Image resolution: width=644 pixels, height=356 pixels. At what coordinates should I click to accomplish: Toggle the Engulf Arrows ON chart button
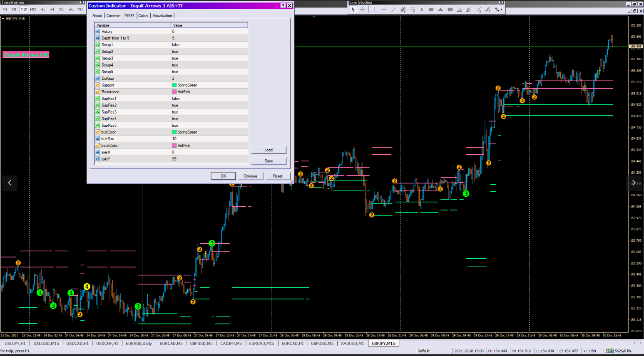[x=26, y=55]
